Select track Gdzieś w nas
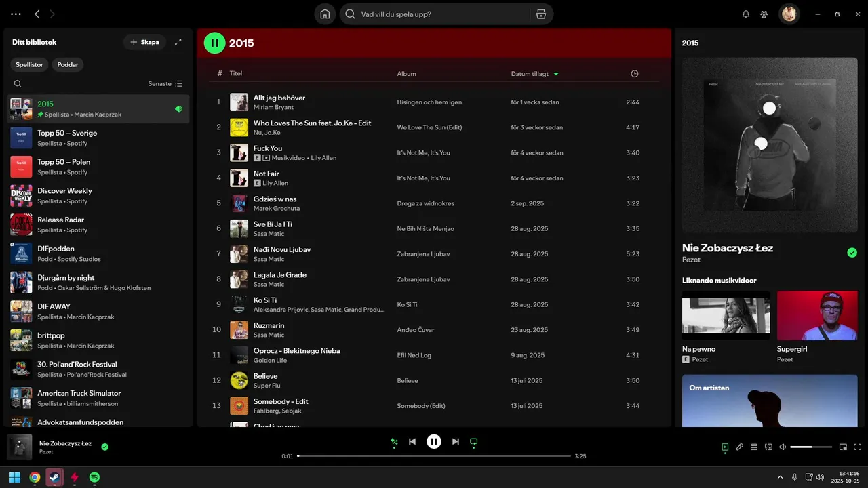Viewport: 868px width, 488px height. [x=434, y=203]
